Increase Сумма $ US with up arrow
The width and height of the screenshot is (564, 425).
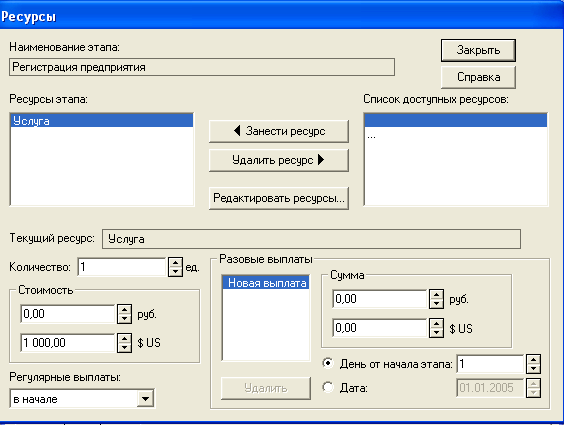pos(436,323)
